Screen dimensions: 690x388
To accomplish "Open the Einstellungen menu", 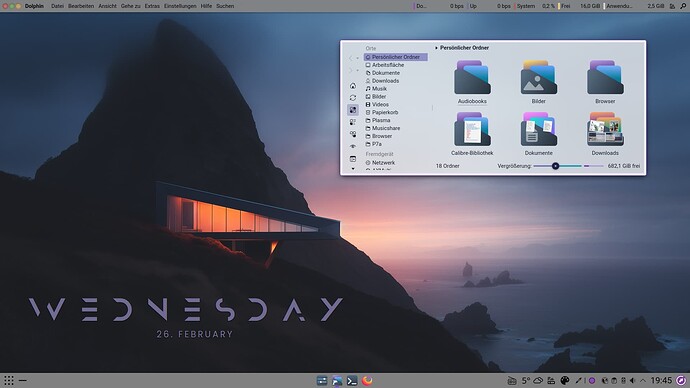I will [180, 6].
